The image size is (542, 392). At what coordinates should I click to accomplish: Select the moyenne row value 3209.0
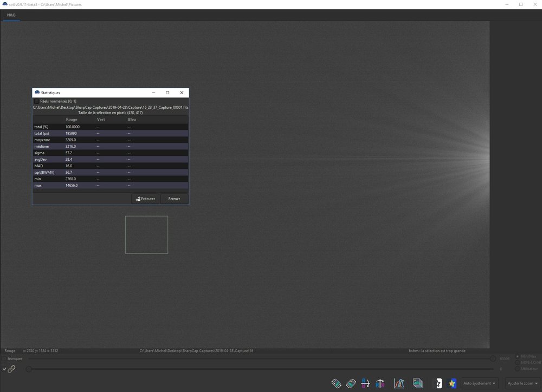[x=70, y=140]
